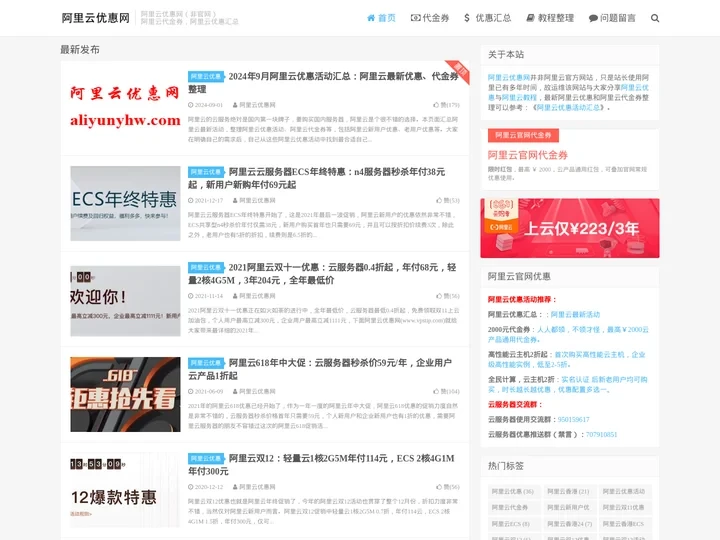Screen dimensions: 720x540
Task: Select the 阿里云优惠 (36) tag
Action: 512,491
